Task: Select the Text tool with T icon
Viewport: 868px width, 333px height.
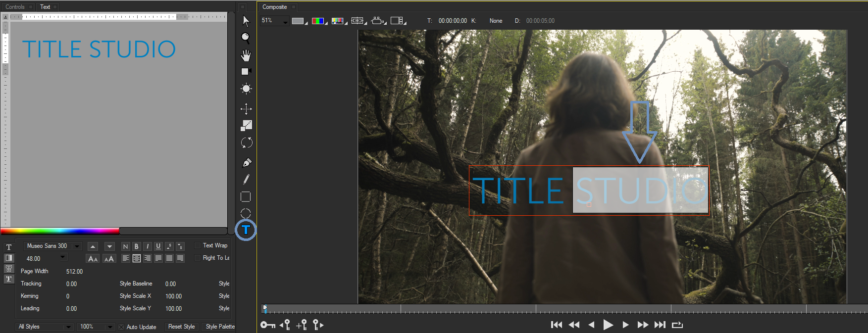Action: pyautogui.click(x=246, y=230)
